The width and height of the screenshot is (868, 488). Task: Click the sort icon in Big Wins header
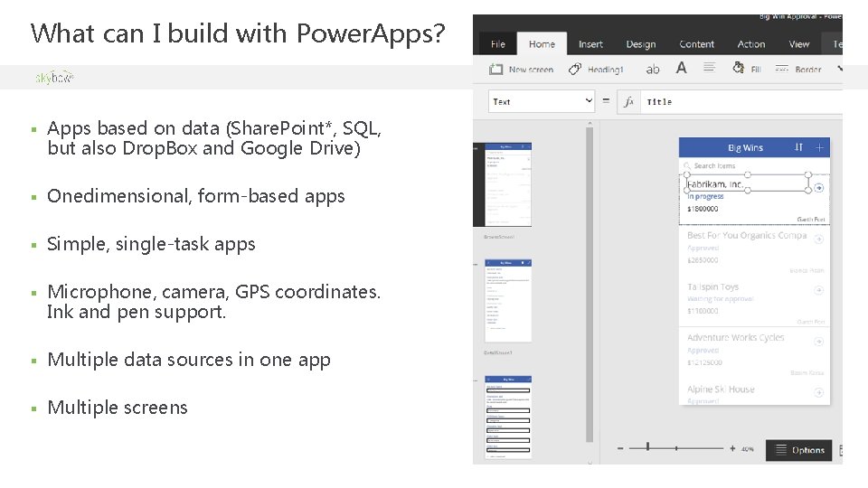(x=798, y=147)
